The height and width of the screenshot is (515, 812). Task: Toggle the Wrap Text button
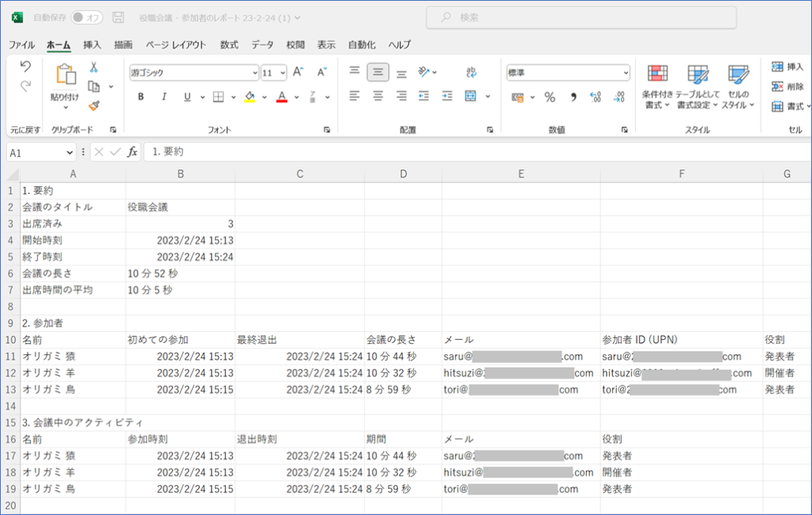(472, 72)
